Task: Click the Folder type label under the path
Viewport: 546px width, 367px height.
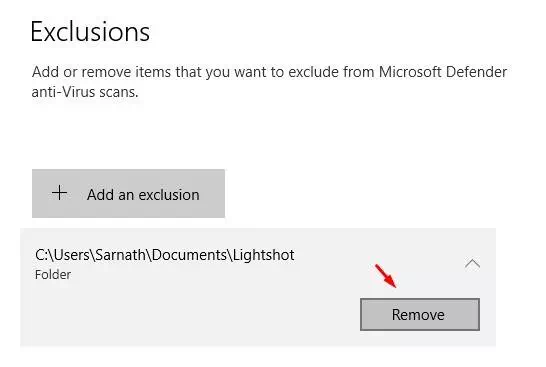Action: click(53, 275)
